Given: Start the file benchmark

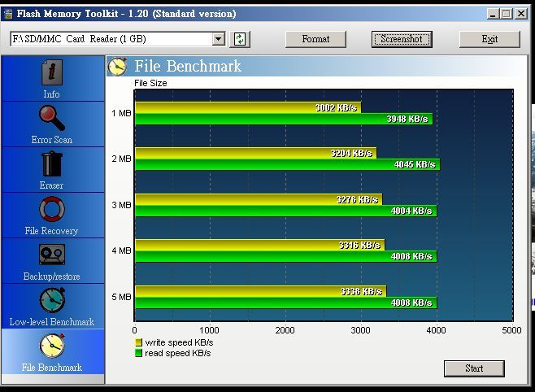Looking at the screenshot, I should coord(474,368).
